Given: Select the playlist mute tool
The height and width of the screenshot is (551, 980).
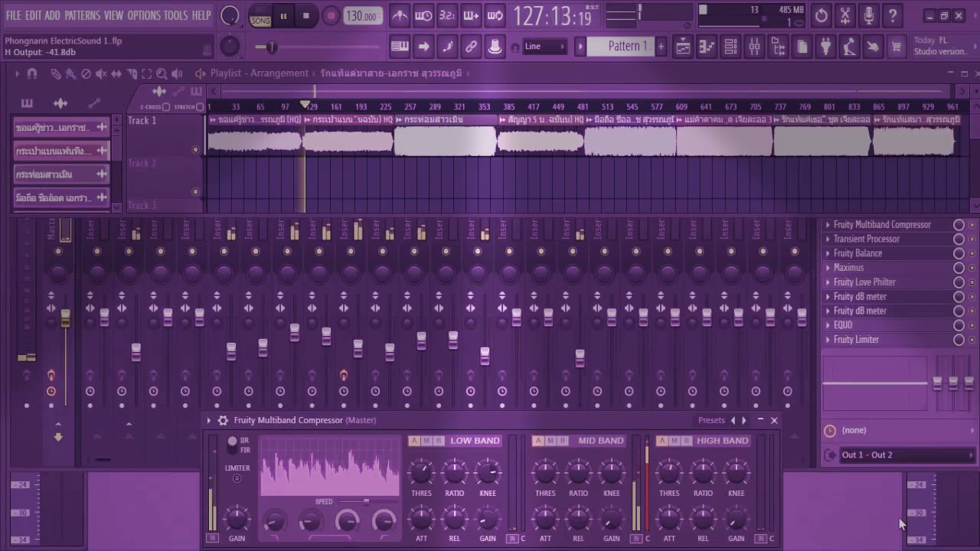Looking at the screenshot, I should 101,73.
